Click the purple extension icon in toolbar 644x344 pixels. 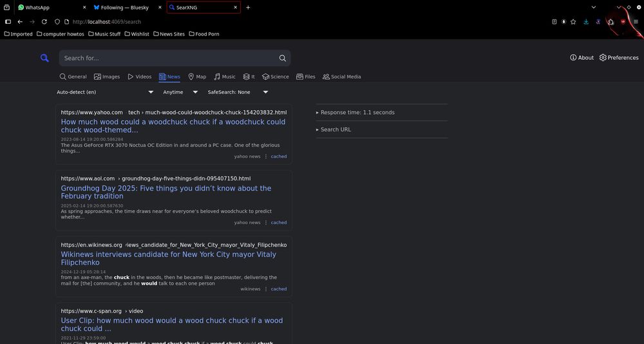598,22
